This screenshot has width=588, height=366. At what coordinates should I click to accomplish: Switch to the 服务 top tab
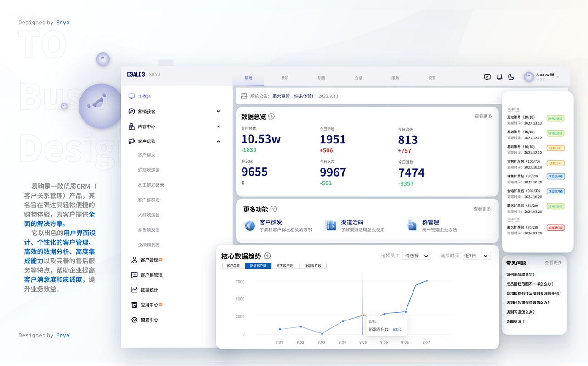pos(395,78)
